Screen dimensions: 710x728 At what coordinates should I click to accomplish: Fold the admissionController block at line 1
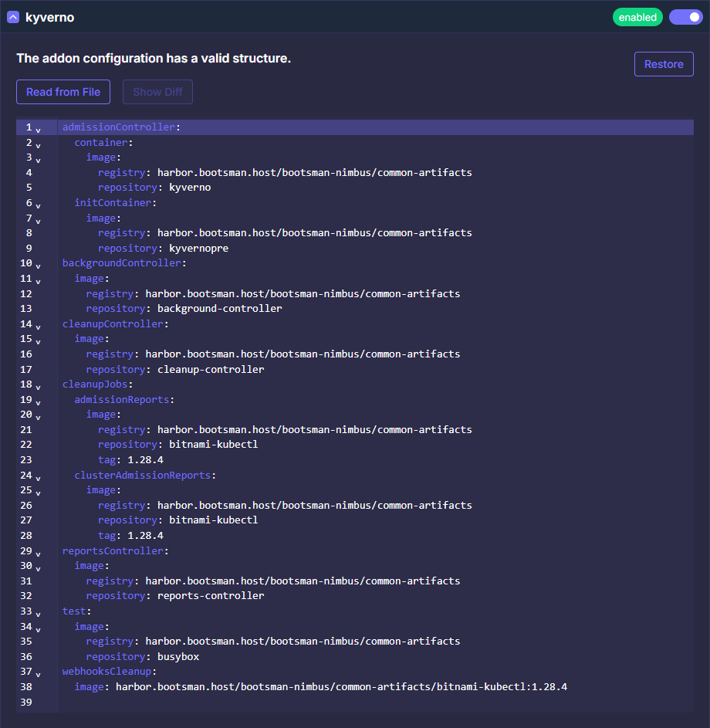pos(39,129)
